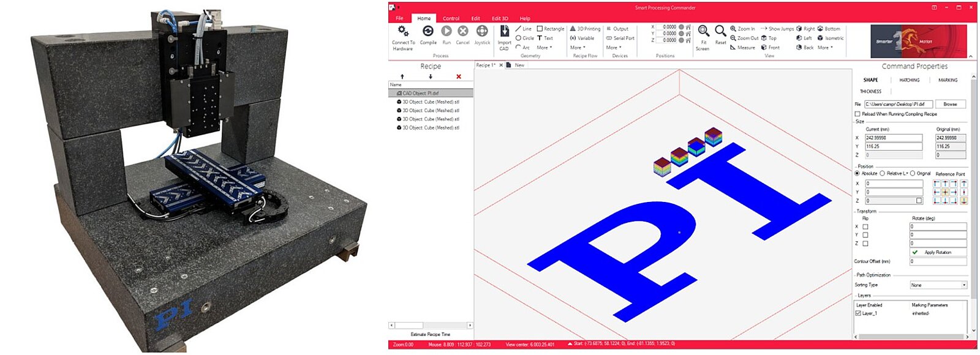Add a Serial Port device command

(620, 38)
